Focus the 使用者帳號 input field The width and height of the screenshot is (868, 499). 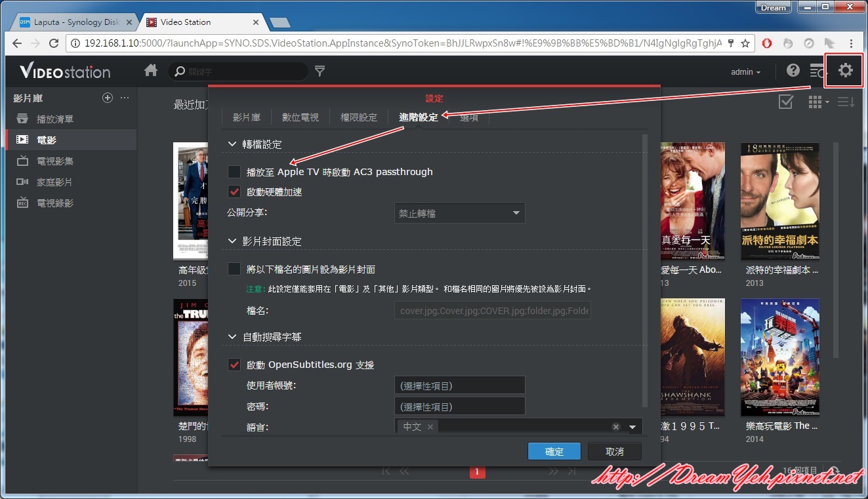[x=459, y=386]
